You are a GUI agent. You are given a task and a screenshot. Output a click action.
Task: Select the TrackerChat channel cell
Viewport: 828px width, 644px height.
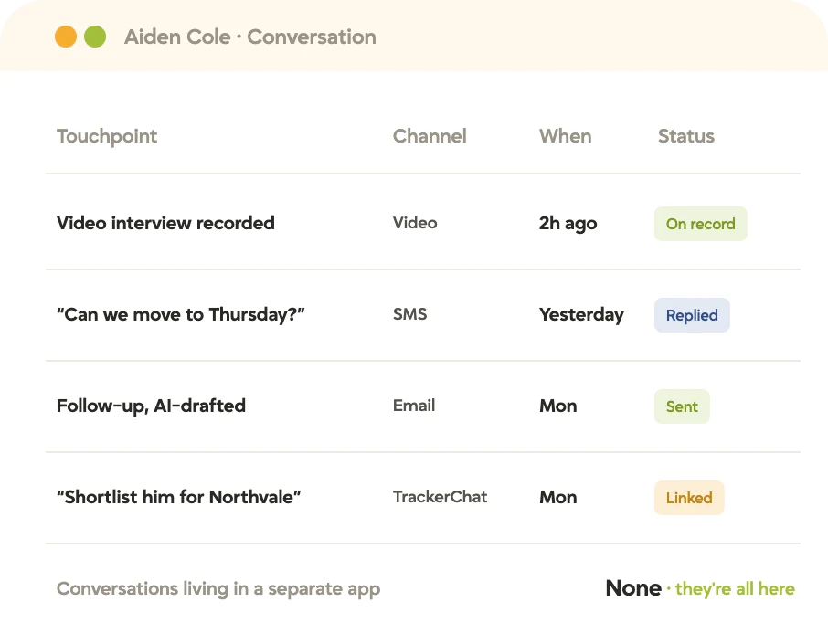pyautogui.click(x=440, y=497)
